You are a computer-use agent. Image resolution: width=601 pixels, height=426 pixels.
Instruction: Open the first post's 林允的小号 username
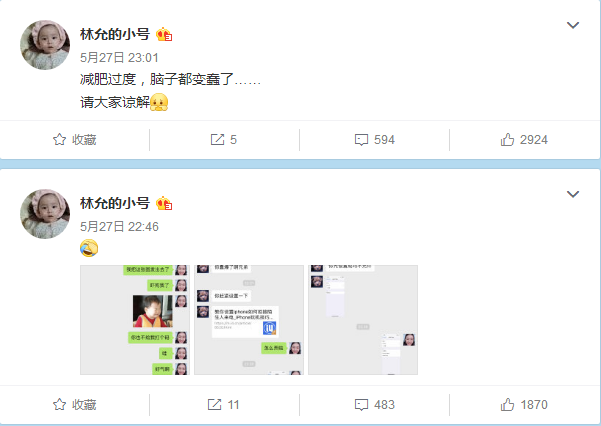coord(115,34)
